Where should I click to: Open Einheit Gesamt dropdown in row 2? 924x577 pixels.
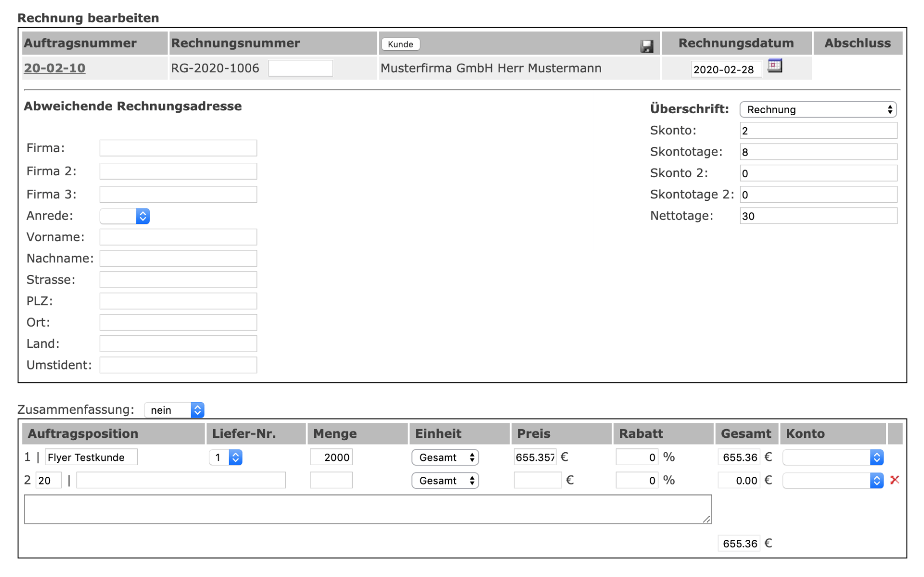click(445, 480)
